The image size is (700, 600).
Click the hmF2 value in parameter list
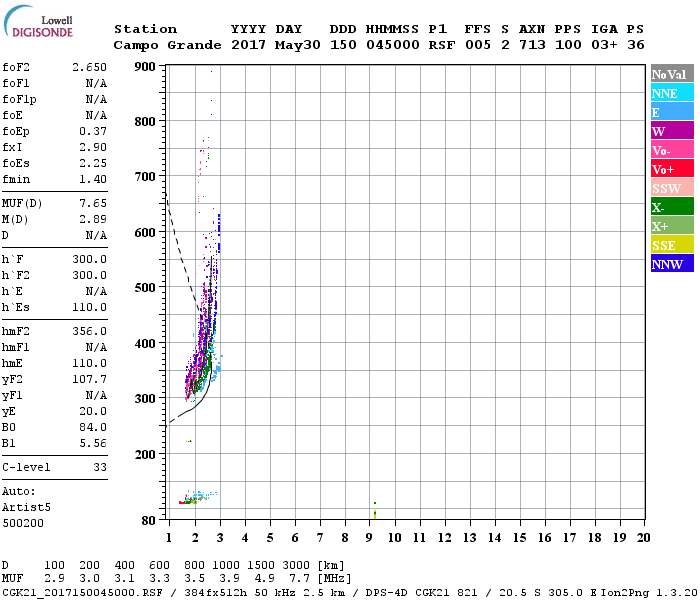click(x=89, y=330)
